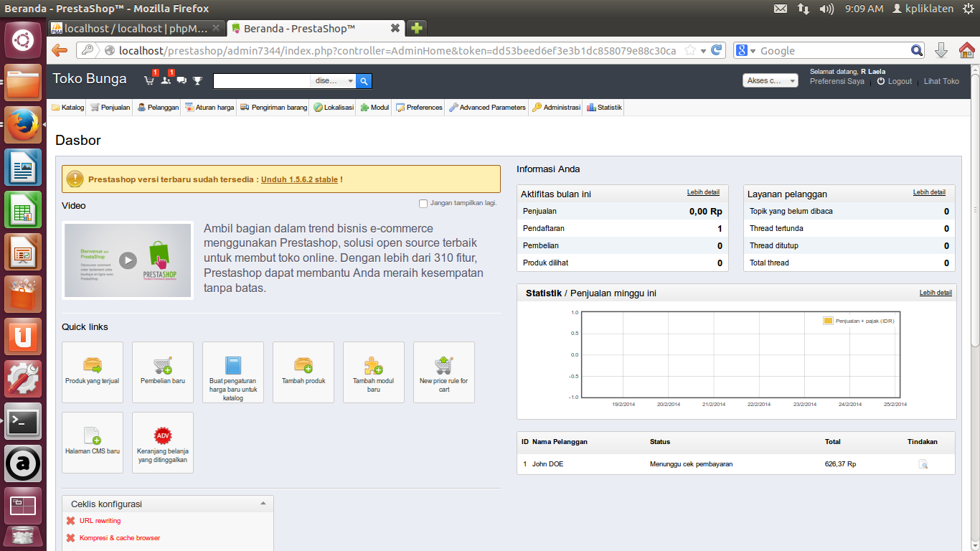Open the Statistik menu
Screen dimensions: 980x551
pyautogui.click(x=604, y=108)
